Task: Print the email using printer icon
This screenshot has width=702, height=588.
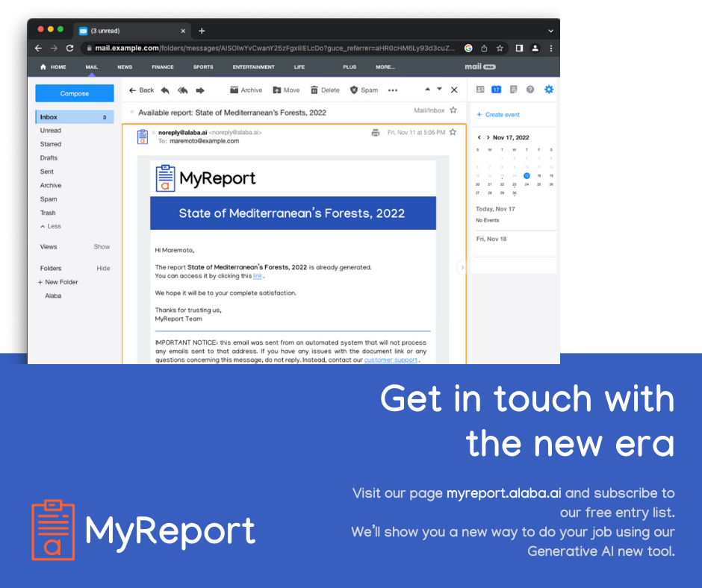Action: 376,133
